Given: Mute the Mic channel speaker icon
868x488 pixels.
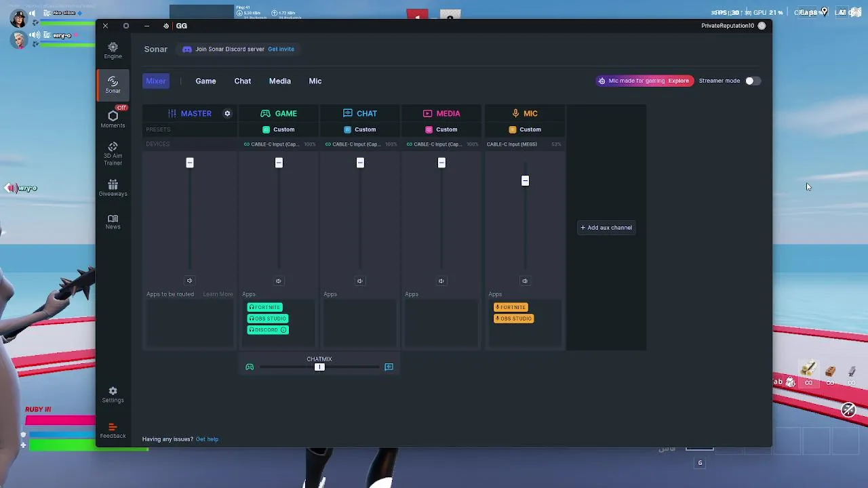Looking at the screenshot, I should tap(525, 281).
